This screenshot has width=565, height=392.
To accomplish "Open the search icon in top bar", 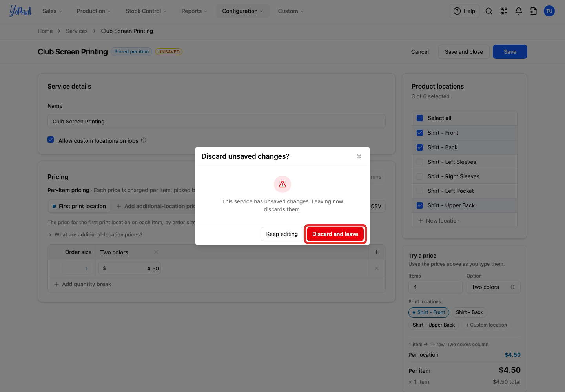I will [x=489, y=11].
